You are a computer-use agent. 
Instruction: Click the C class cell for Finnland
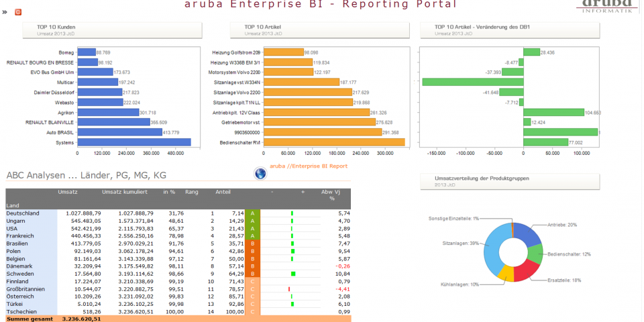253,281
